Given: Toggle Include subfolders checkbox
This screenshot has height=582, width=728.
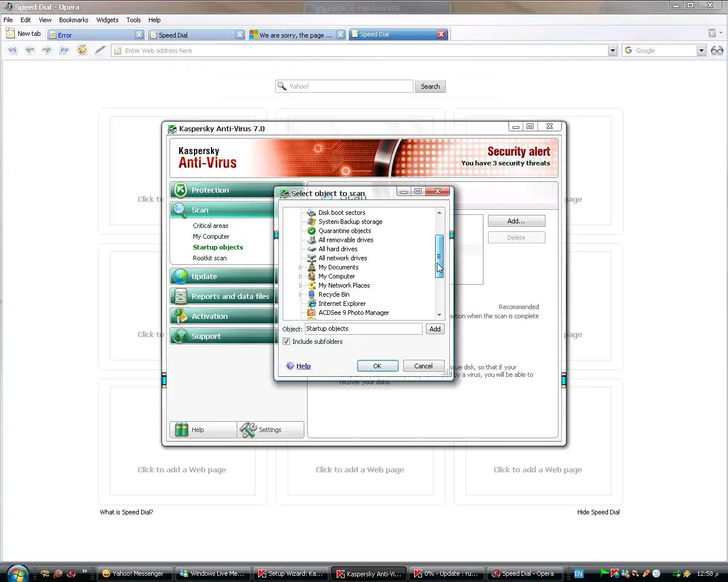Looking at the screenshot, I should tap(287, 342).
